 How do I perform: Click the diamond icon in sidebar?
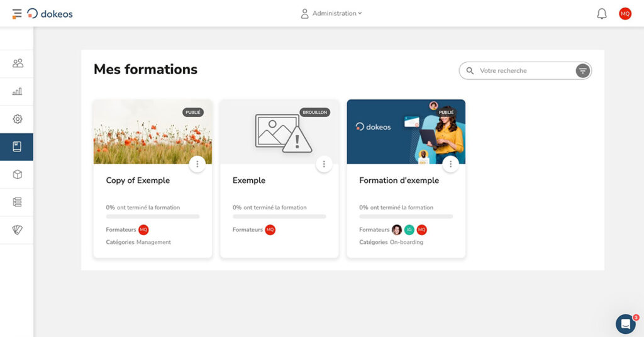[18, 230]
